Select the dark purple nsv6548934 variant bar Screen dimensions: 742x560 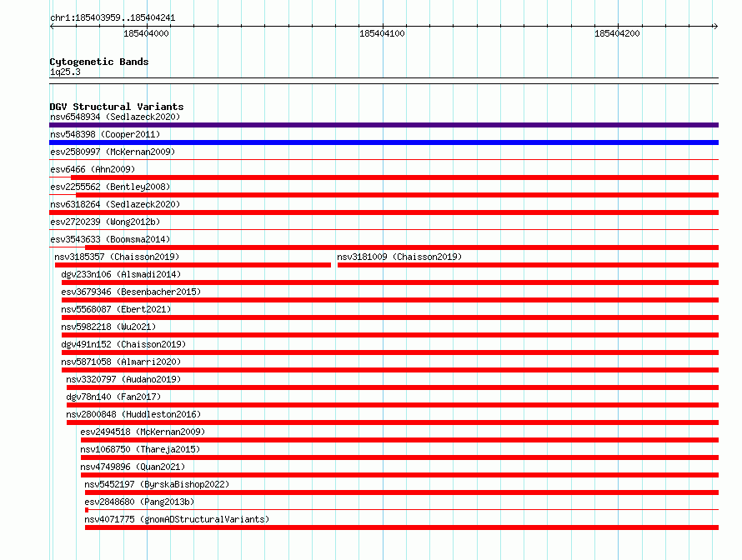pos(384,125)
